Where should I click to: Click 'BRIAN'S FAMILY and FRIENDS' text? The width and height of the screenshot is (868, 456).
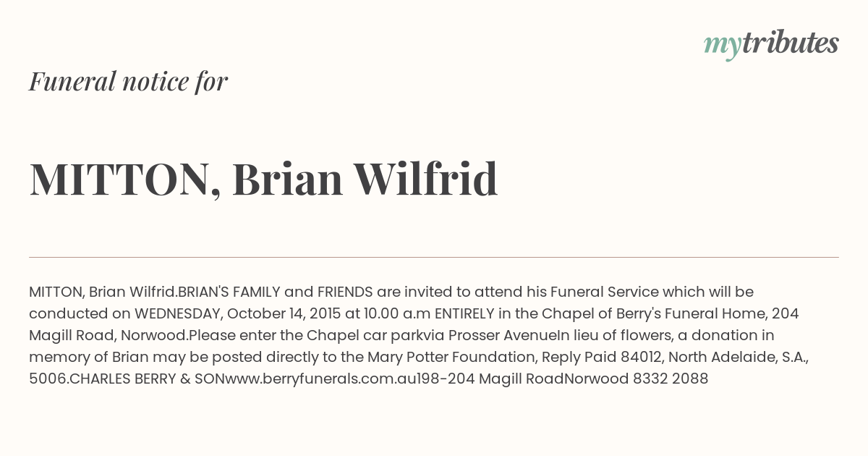[276, 292]
